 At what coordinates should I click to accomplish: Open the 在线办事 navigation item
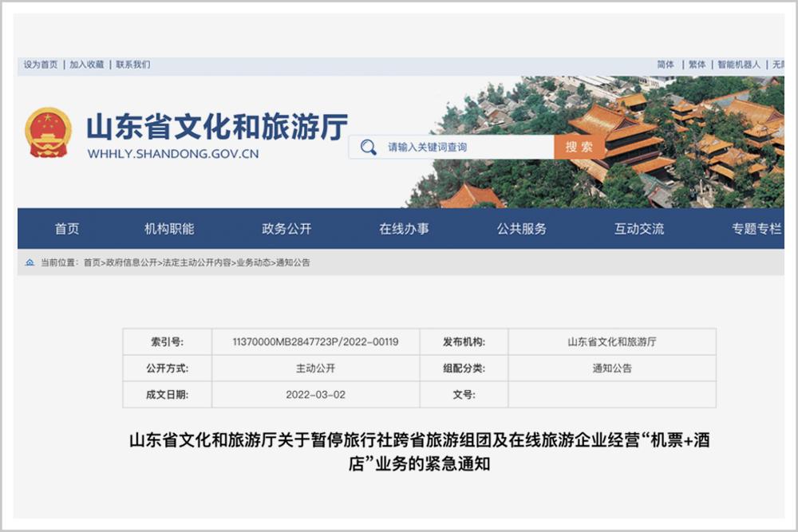point(404,229)
